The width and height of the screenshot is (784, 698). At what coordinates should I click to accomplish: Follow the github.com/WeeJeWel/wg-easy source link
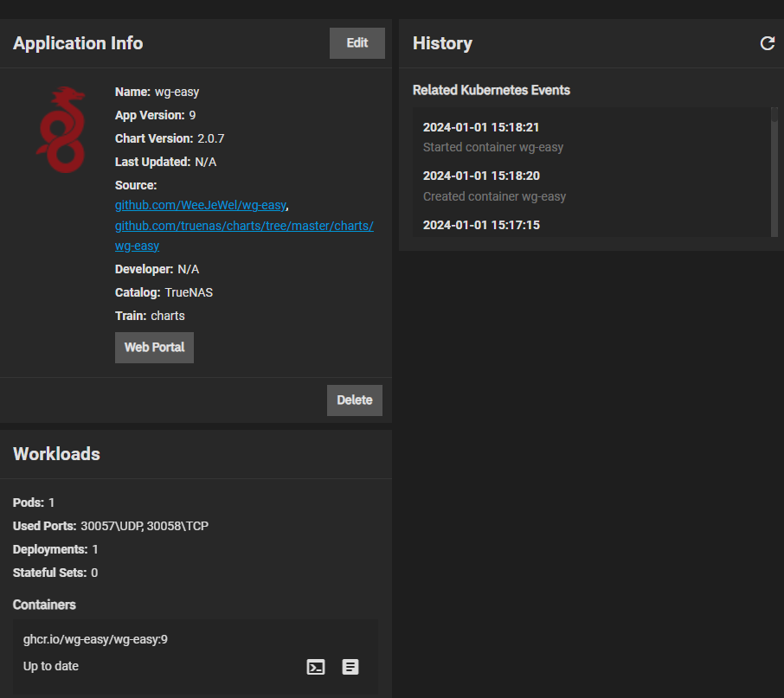(200, 205)
